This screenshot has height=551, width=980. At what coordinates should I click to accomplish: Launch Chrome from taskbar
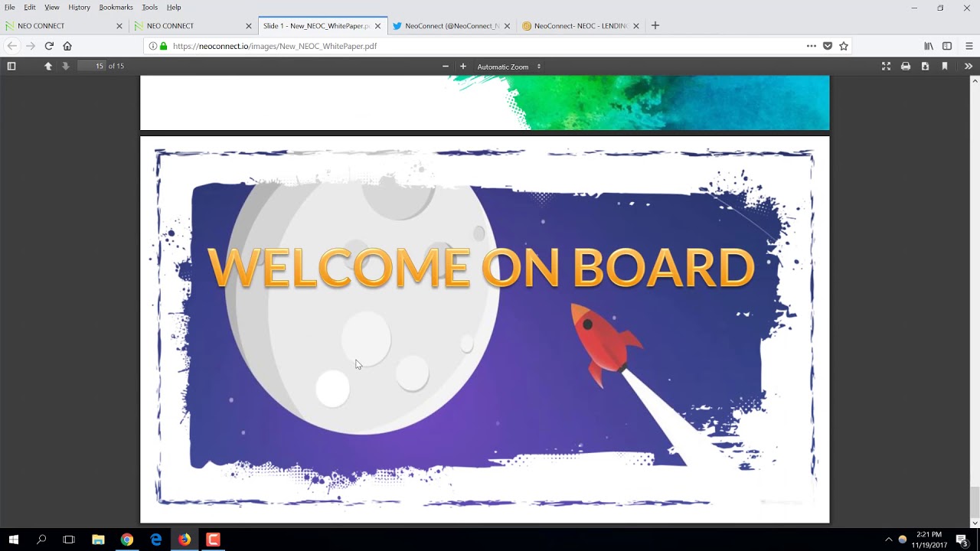tap(127, 540)
